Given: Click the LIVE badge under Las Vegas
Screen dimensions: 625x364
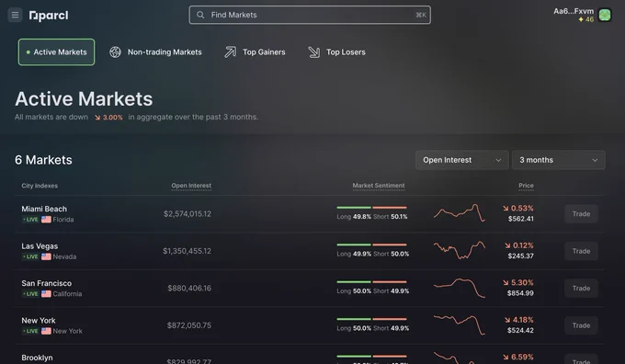Looking at the screenshot, I should point(30,256).
